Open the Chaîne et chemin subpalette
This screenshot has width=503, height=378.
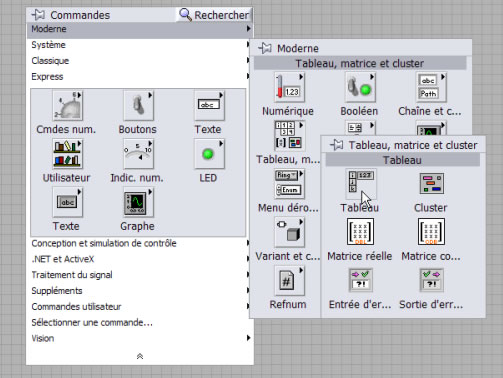(431, 87)
